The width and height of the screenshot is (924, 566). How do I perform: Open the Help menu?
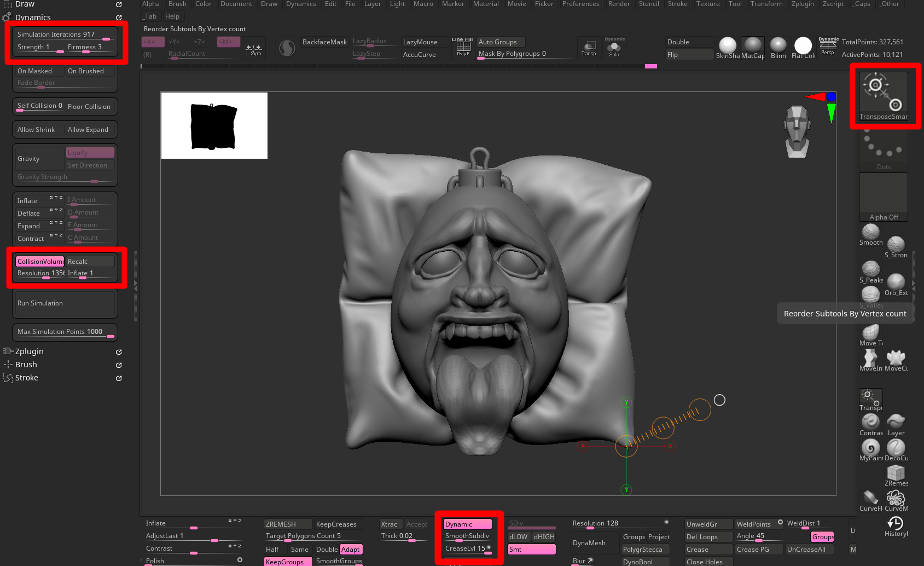[x=172, y=16]
